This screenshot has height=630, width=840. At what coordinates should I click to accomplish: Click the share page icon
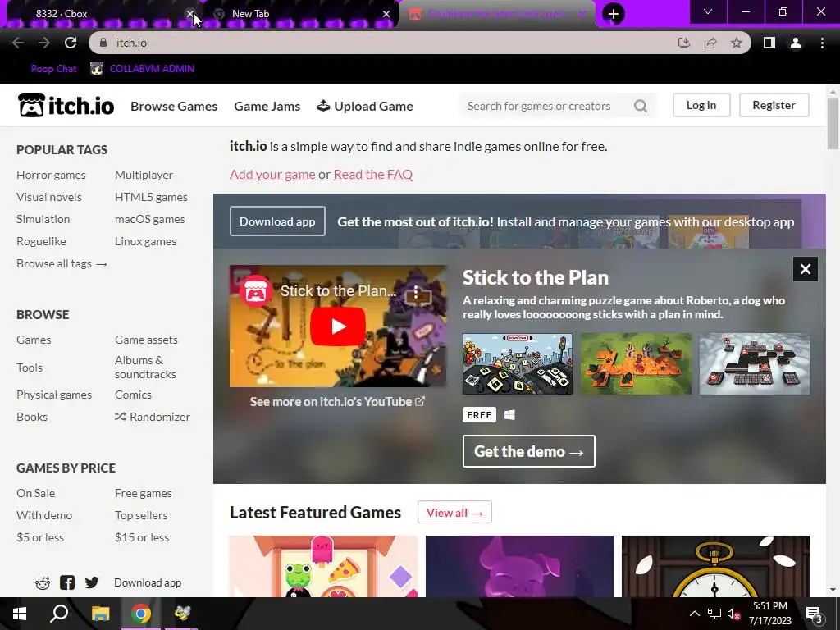pos(710,43)
